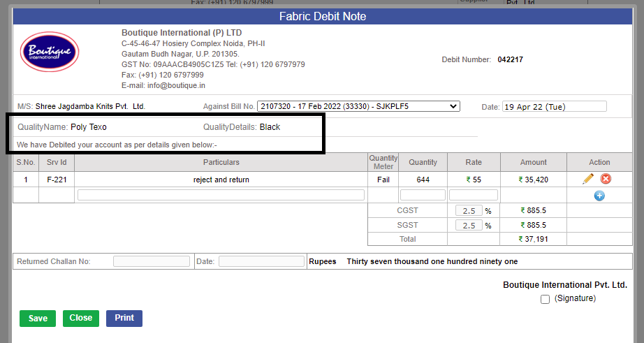644x343 pixels.
Task: Click the CGST amount ₹ 885.5
Action: [534, 210]
